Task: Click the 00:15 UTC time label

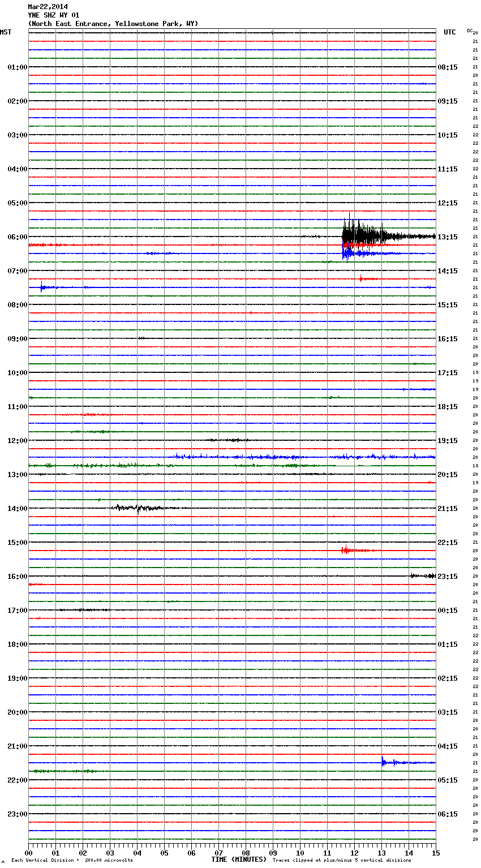Action: (448, 611)
